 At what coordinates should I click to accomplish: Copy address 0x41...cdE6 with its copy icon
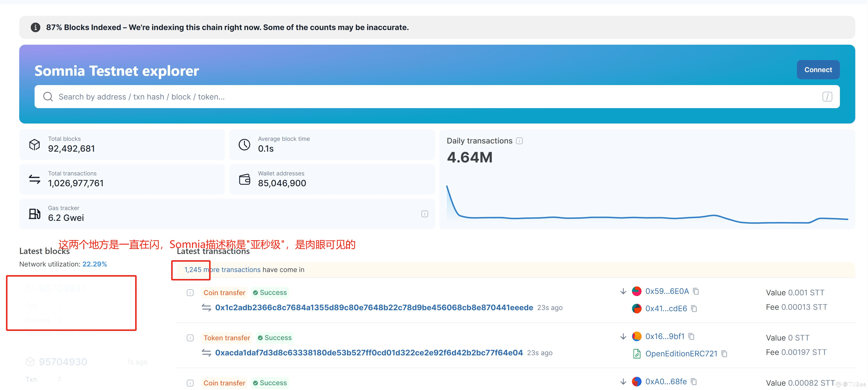tap(694, 309)
